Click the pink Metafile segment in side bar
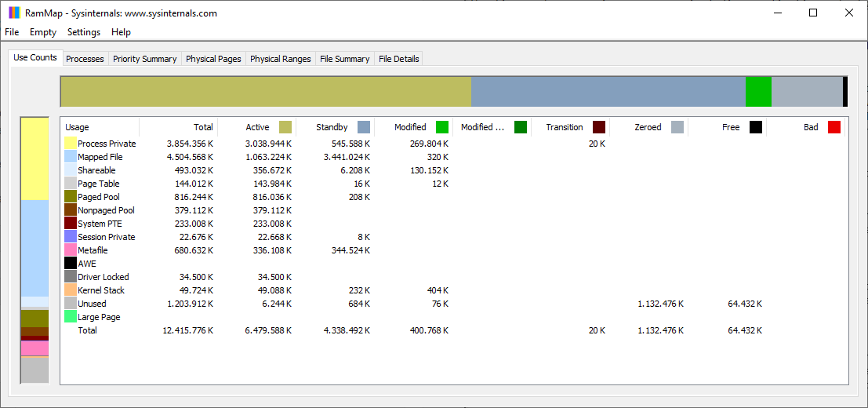The height and width of the screenshot is (408, 868). click(x=35, y=348)
